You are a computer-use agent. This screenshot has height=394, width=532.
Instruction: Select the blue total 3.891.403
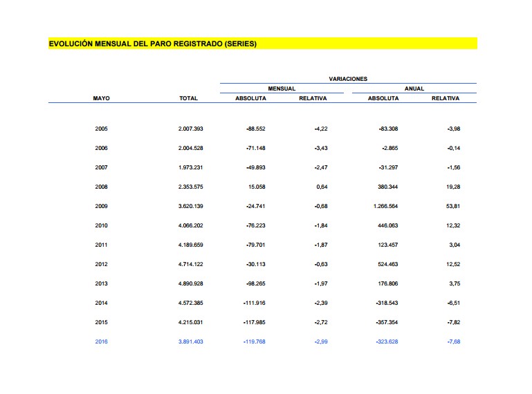pyautogui.click(x=190, y=341)
